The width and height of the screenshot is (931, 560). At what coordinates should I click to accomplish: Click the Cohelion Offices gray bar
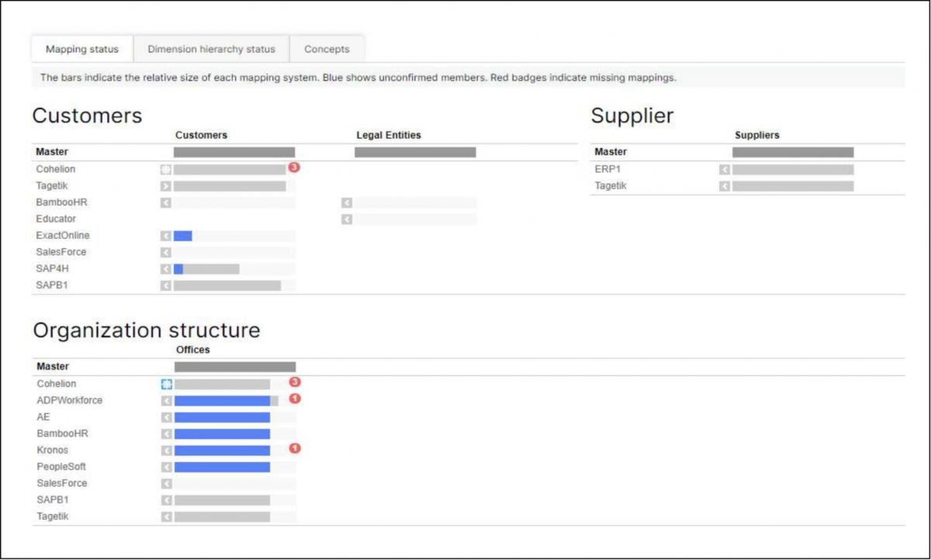tap(222, 384)
